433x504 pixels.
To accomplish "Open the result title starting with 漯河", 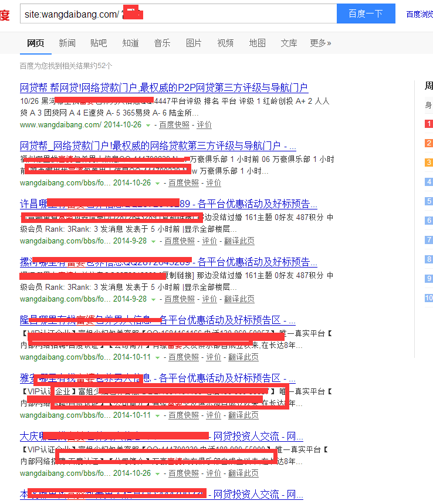I will (x=168, y=262).
